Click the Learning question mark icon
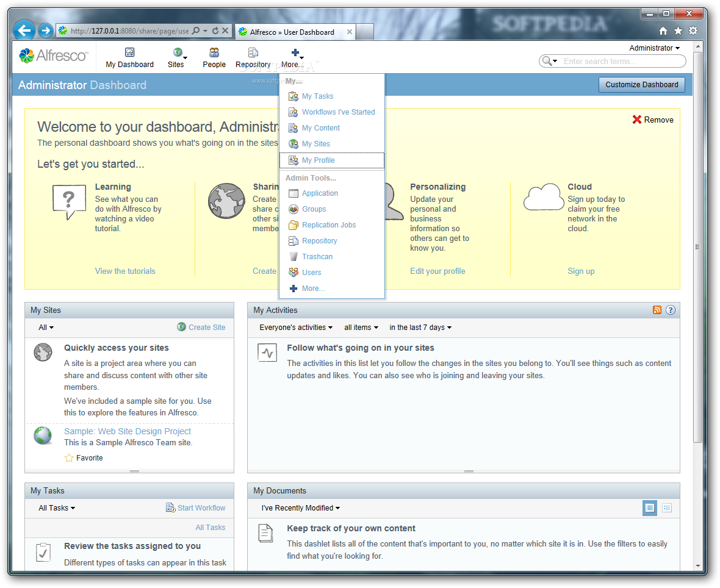The width and height of the screenshot is (720, 588). pyautogui.click(x=70, y=202)
